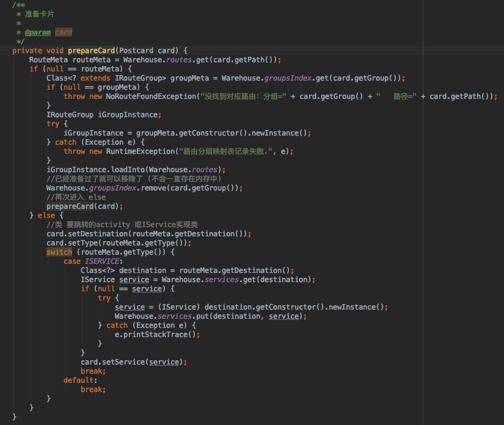Click the highlighted 'card' after @param
The width and height of the screenshot is (504, 425).
coord(64,32)
